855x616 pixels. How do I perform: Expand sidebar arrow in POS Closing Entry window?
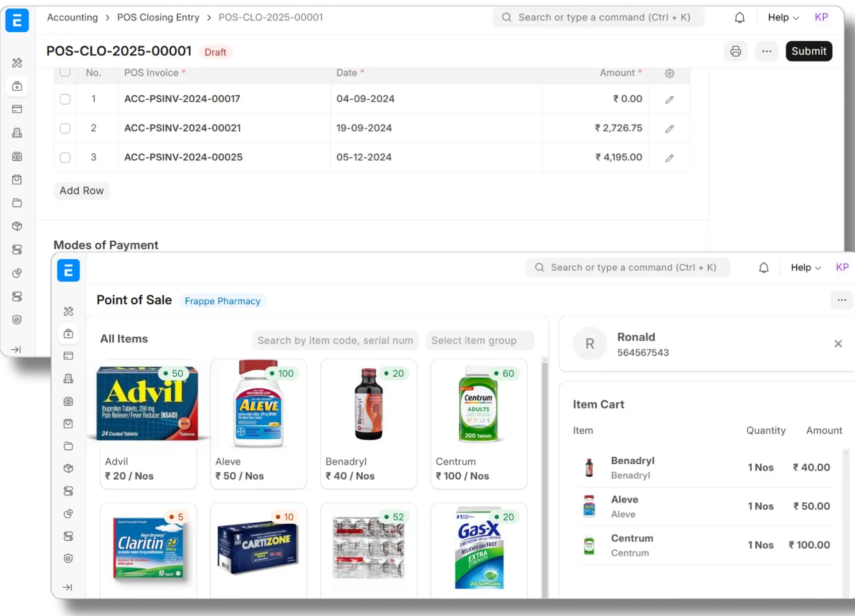[x=16, y=349]
